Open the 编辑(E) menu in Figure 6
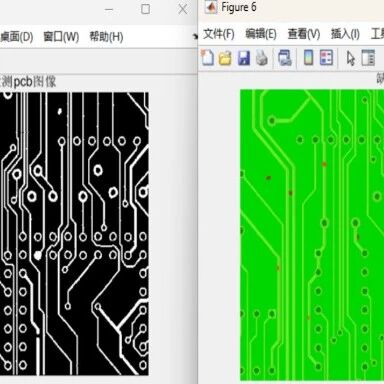This screenshot has width=384, height=384. [261, 34]
